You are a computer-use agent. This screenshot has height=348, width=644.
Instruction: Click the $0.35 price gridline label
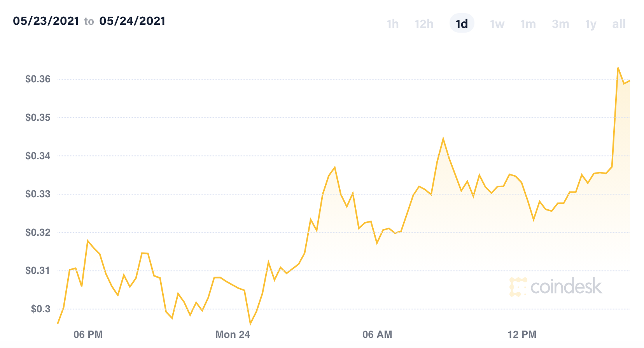38,118
